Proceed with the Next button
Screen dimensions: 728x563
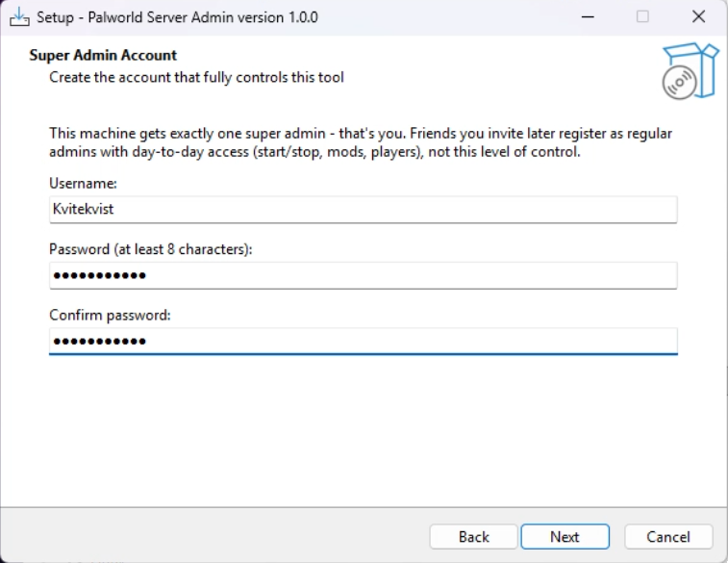coord(565,537)
